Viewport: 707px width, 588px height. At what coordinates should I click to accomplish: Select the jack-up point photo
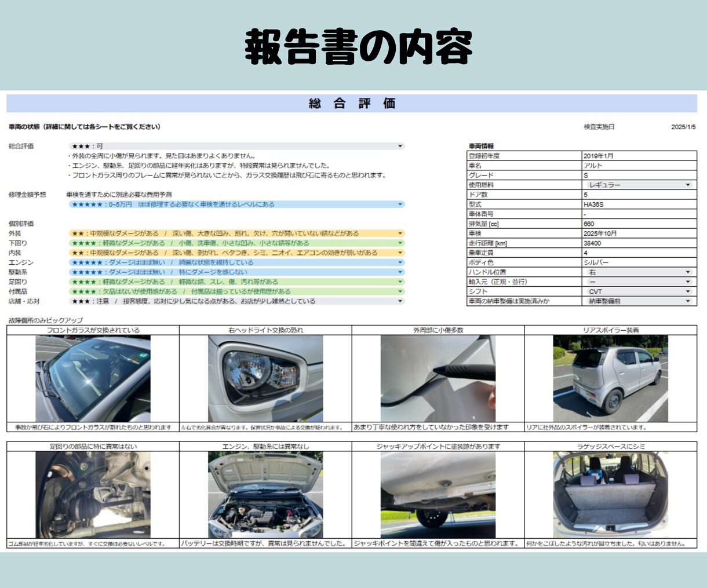click(438, 495)
